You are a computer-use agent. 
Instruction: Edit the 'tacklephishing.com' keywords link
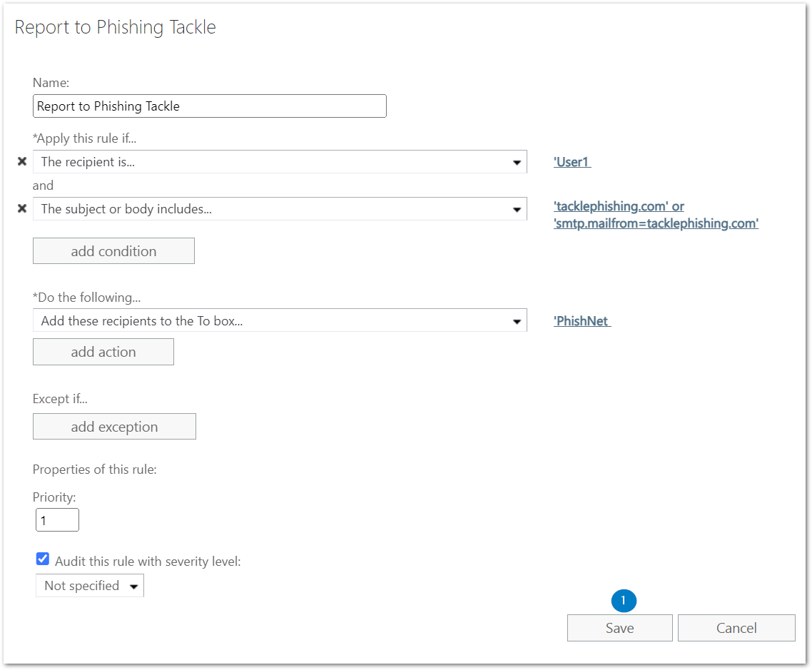[x=656, y=215]
